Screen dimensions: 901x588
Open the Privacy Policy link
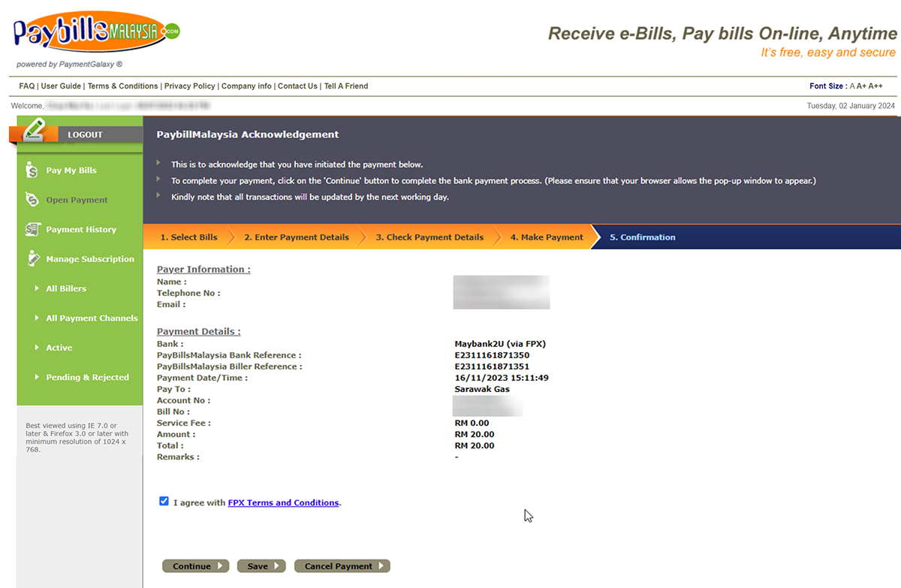coord(190,86)
